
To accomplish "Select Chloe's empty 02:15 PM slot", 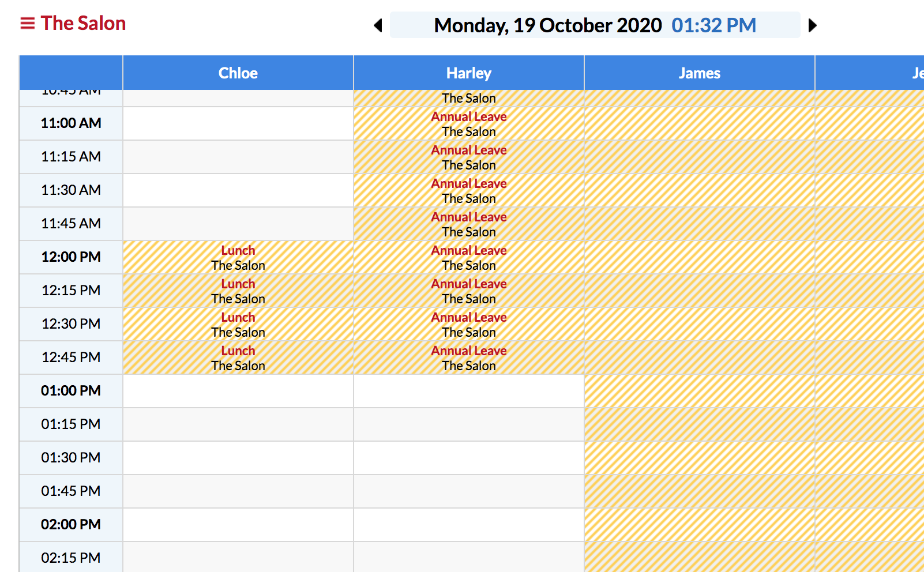I will pyautogui.click(x=238, y=557).
